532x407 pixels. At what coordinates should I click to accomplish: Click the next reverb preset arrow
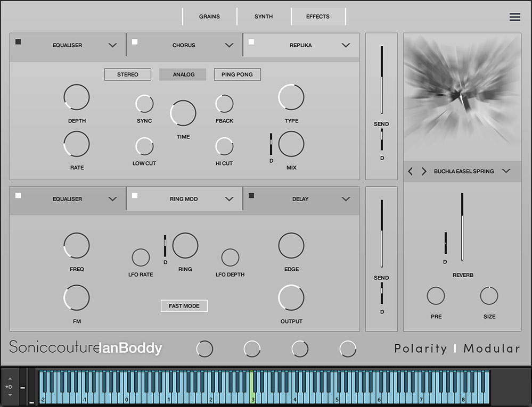click(424, 171)
